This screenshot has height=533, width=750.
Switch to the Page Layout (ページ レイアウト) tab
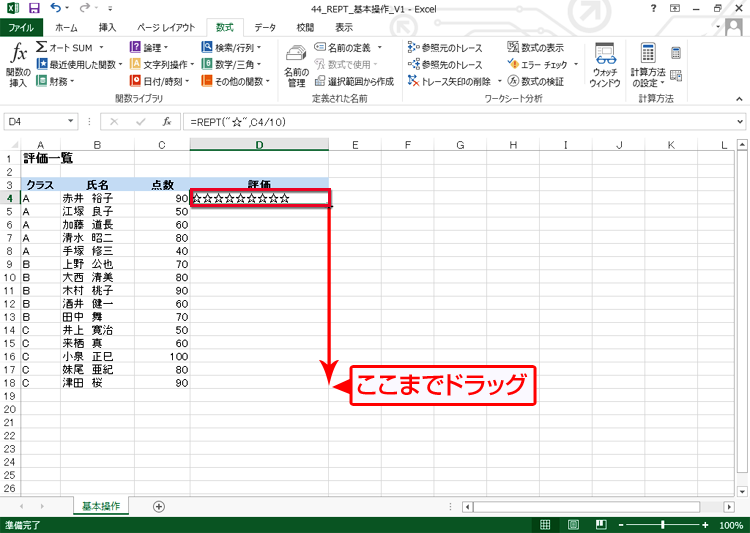[165, 27]
